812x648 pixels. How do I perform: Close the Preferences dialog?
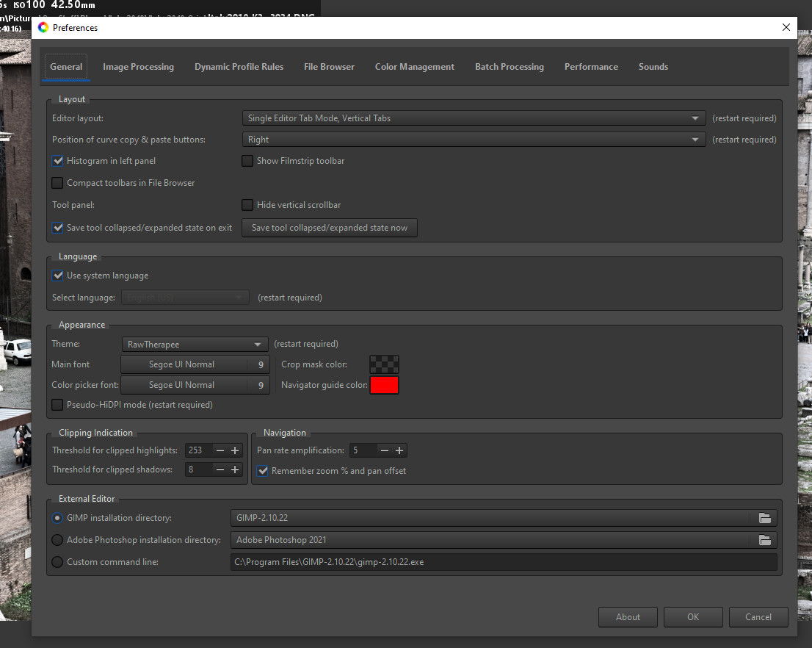tap(786, 27)
